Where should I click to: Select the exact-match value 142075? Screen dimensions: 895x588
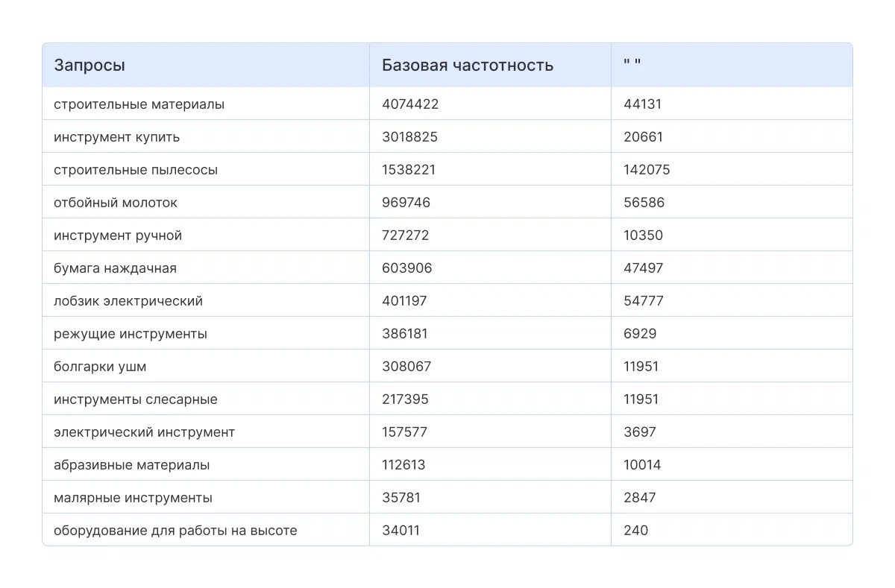tap(647, 170)
